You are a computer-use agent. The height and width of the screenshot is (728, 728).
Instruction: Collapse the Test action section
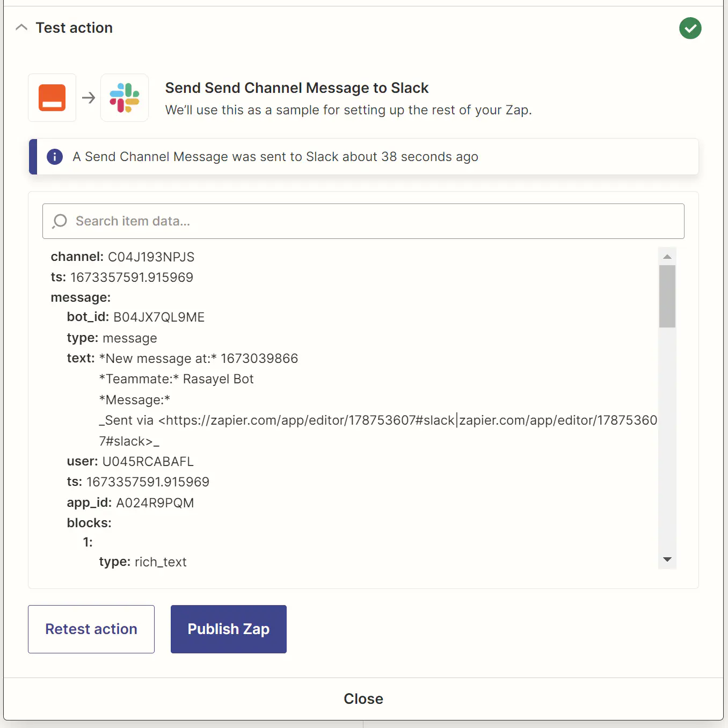[21, 27]
